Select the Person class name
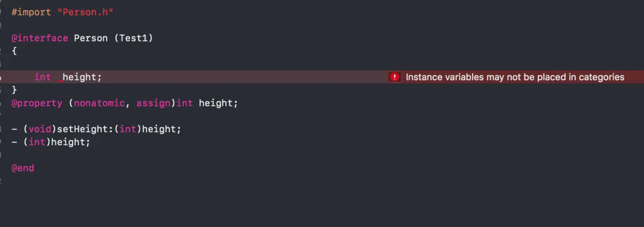This screenshot has width=644, height=227. 91,38
